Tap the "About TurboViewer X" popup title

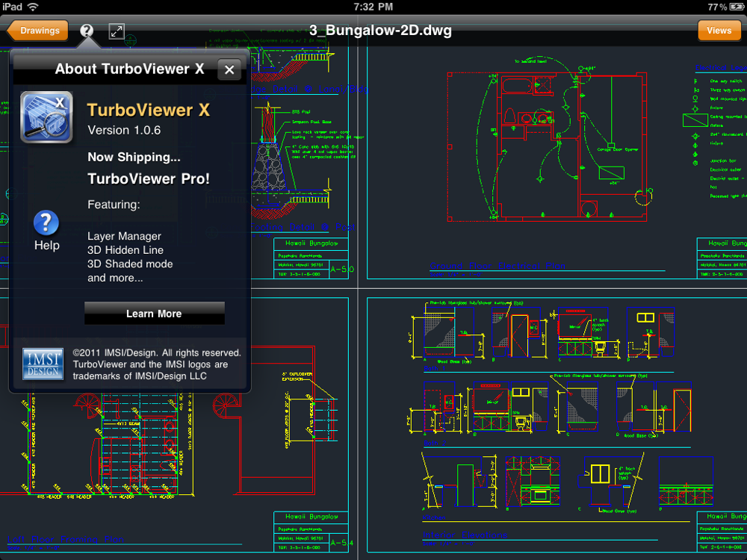pos(129,69)
